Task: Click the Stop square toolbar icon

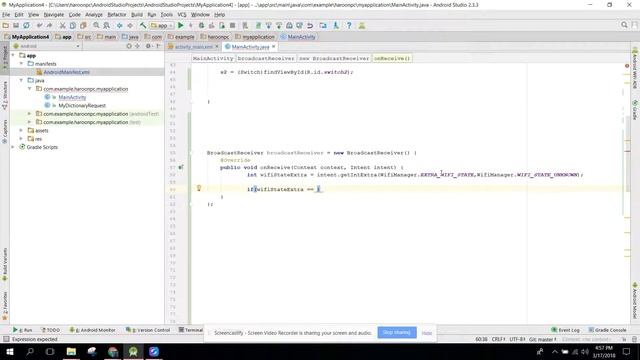Action: (232, 25)
